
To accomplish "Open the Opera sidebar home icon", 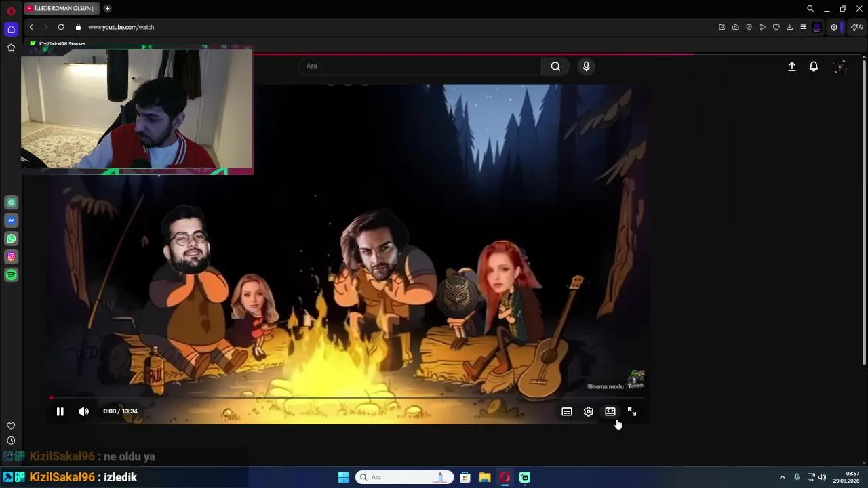I will click(11, 29).
